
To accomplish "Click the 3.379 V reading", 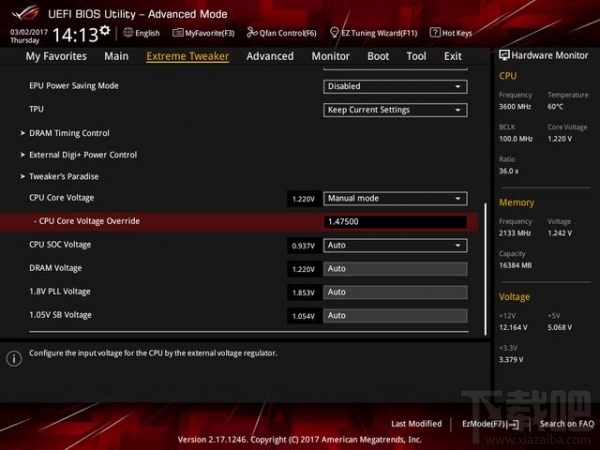I will (511, 360).
